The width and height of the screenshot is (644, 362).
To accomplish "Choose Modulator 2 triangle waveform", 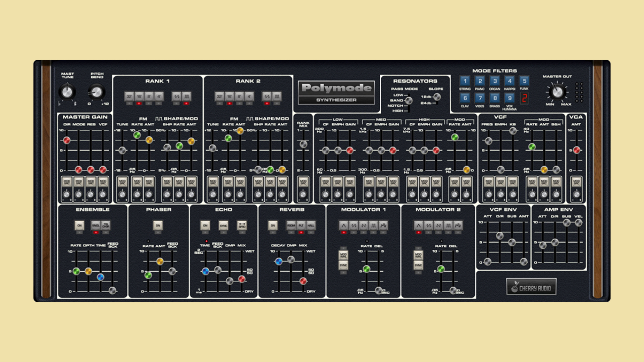I will 418,225.
